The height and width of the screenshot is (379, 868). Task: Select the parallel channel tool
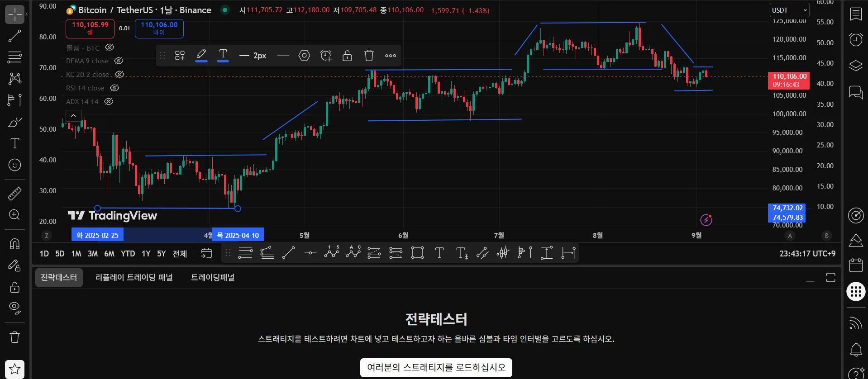tap(482, 253)
